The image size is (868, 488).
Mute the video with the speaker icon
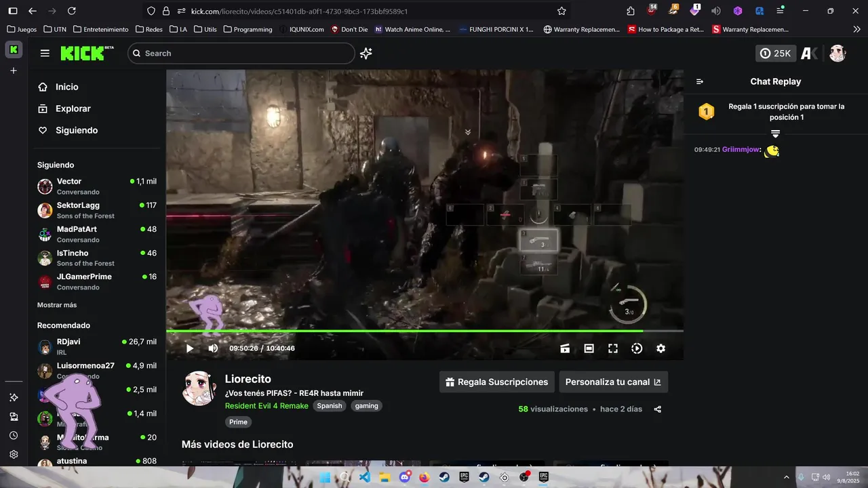(213, 348)
